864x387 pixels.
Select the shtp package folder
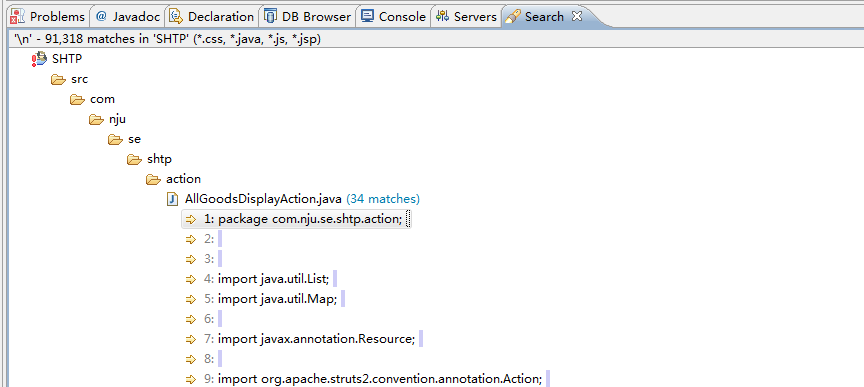pos(159,159)
